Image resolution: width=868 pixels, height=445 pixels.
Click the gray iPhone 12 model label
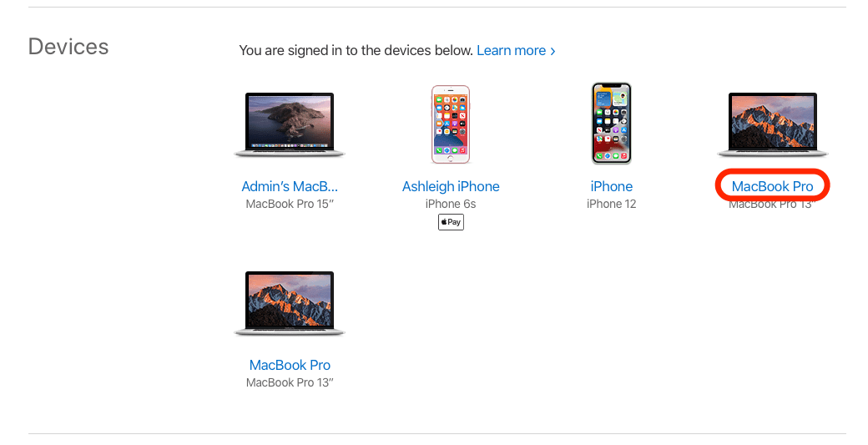(611, 204)
